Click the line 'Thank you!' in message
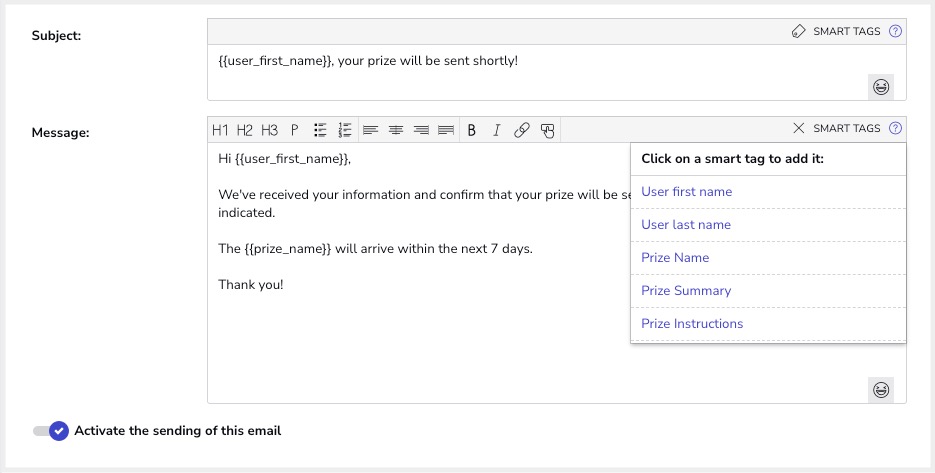This screenshot has height=473, width=935. tap(251, 285)
